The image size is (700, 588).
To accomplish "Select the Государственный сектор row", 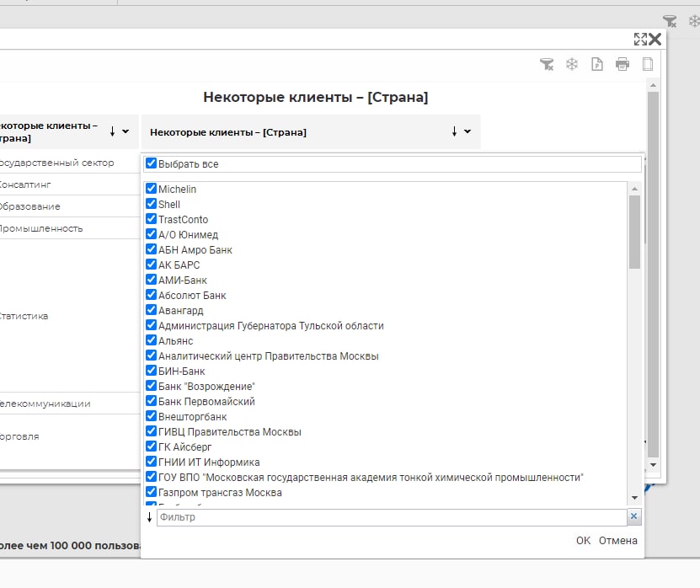I will (69, 163).
